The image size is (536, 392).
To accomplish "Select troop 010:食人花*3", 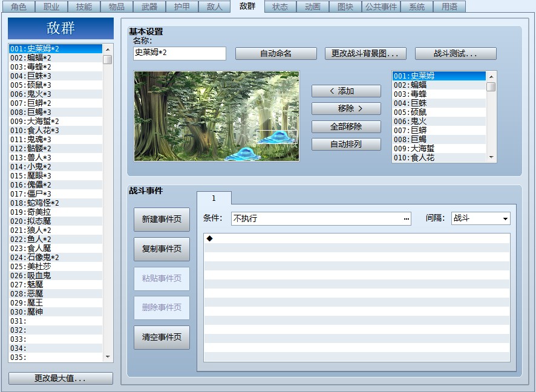I will (x=56, y=130).
